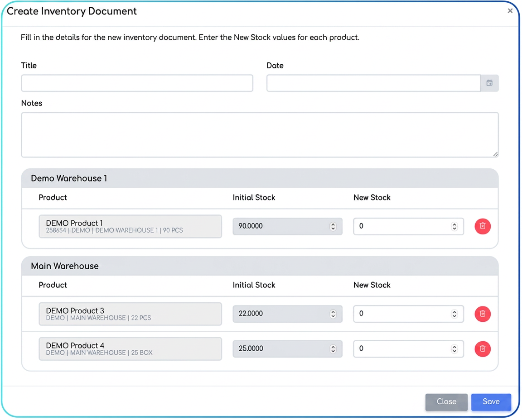Select the DEMO Product 3 product field
The width and height of the screenshot is (522, 420).
[x=130, y=314]
